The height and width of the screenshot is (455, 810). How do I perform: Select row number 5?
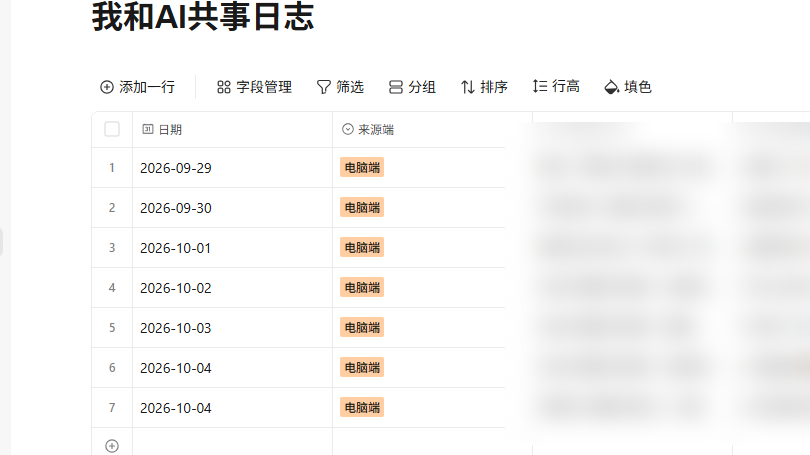112,328
